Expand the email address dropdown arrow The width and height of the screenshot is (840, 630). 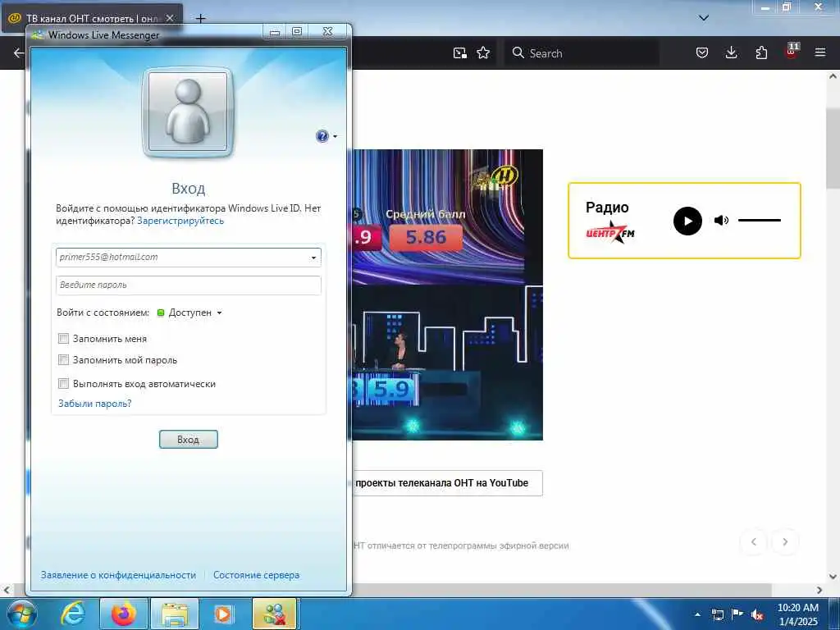(314, 258)
